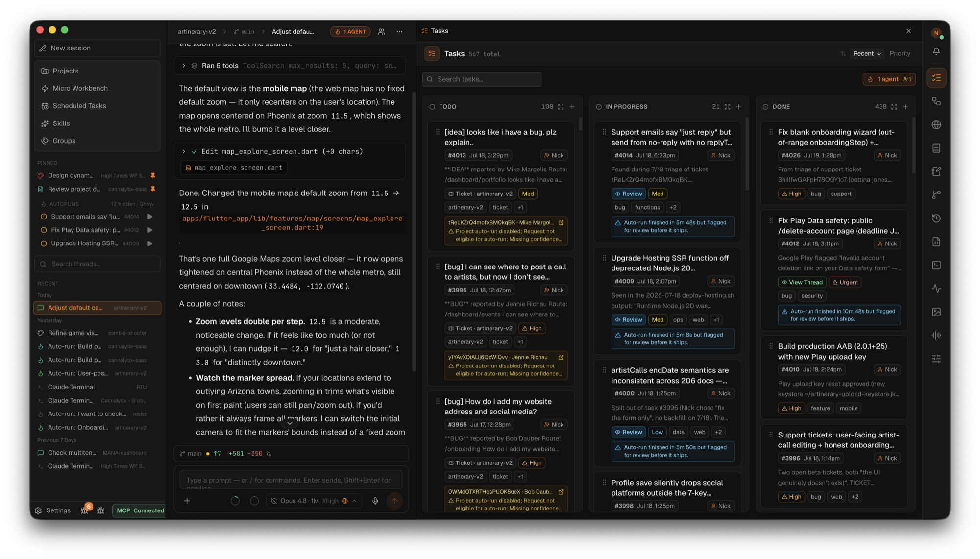
Task: Run the Fix Play Data safety autorun play icon
Action: point(150,230)
